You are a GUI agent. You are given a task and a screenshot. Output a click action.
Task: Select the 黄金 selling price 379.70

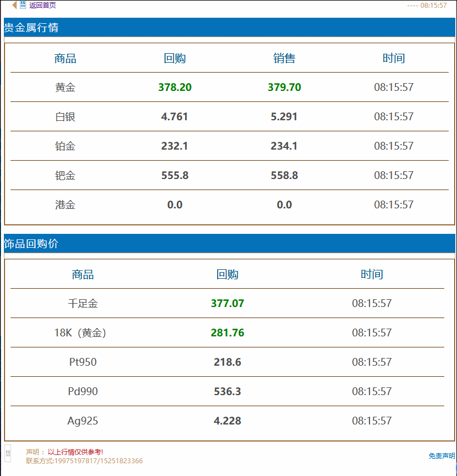tap(284, 87)
